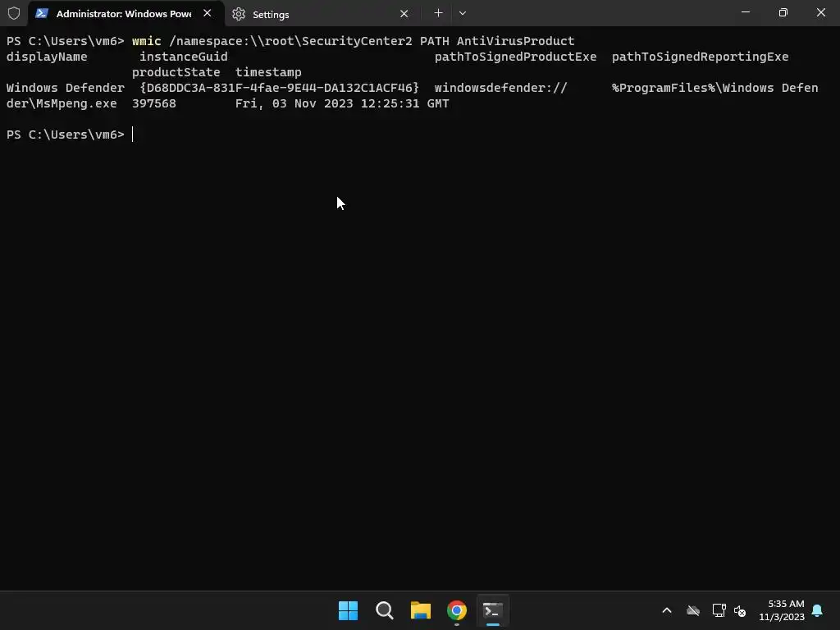
Task: Click the OneDrive cloud tray icon
Action: pos(693,610)
